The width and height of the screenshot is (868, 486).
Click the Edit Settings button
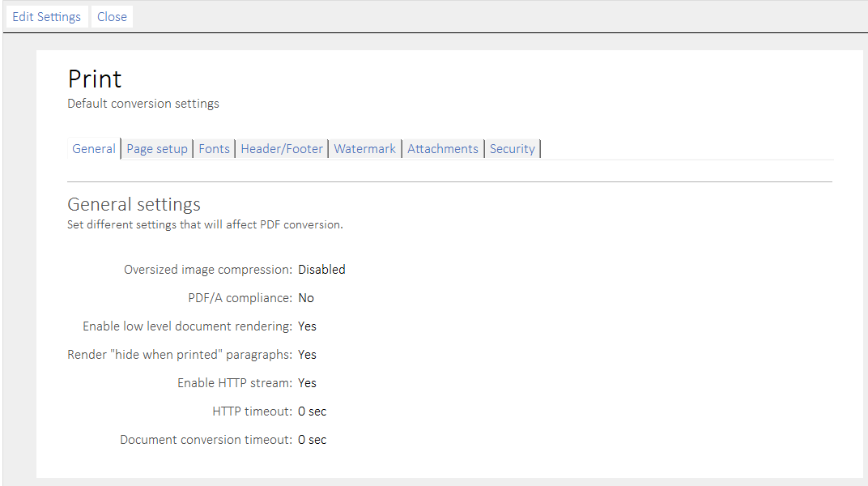pyautogui.click(x=47, y=17)
